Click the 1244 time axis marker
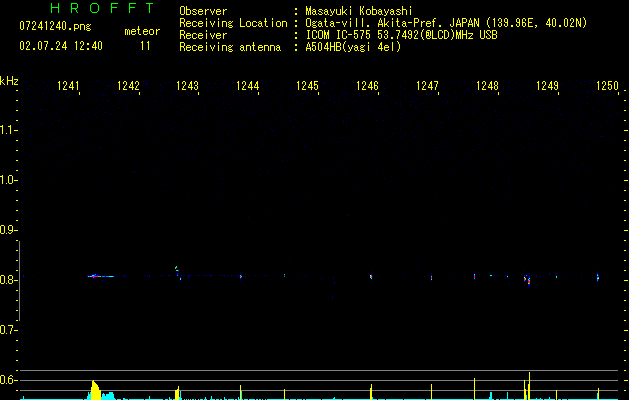 coord(248,86)
